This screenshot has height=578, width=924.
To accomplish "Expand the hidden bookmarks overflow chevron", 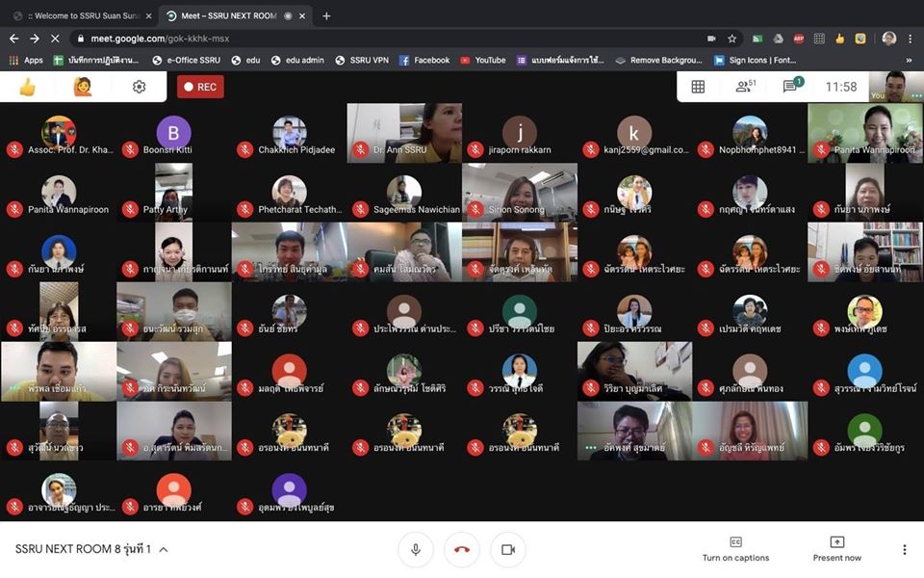I will tap(908, 60).
